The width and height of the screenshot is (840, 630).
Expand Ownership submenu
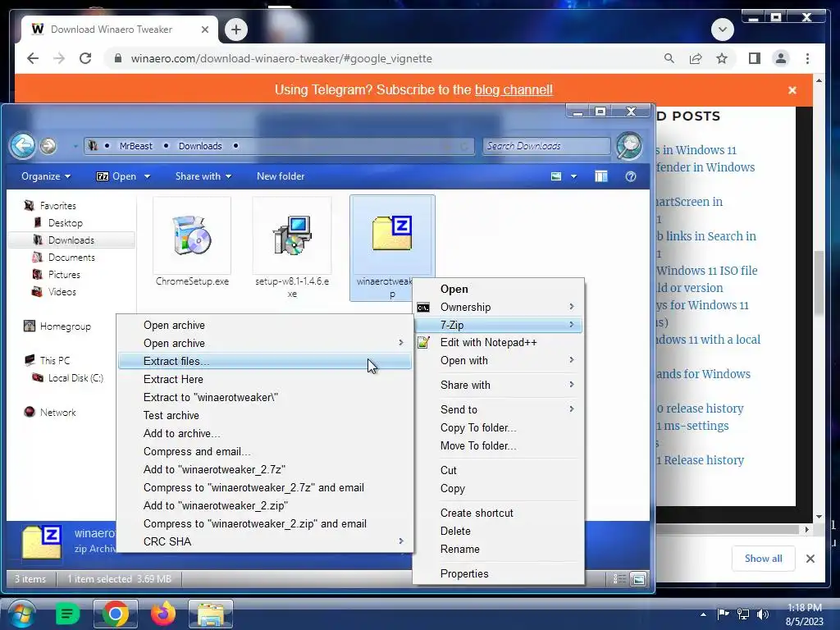pyautogui.click(x=498, y=307)
